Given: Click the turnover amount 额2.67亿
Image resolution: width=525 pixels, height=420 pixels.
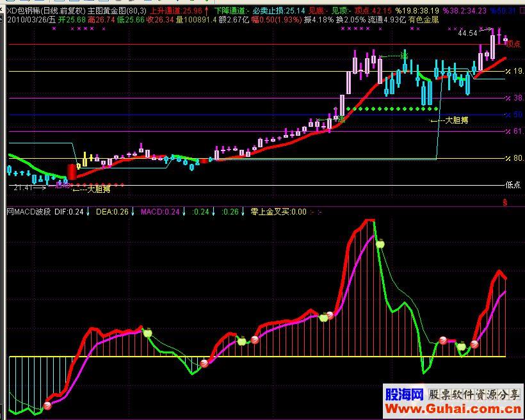Looking at the screenshot, I should (x=234, y=20).
